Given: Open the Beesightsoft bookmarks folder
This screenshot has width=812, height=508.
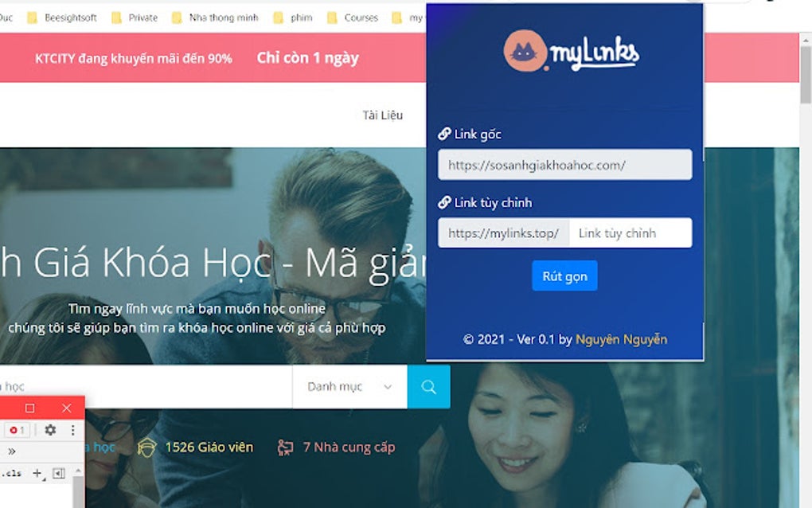Looking at the screenshot, I should pyautogui.click(x=62, y=18).
